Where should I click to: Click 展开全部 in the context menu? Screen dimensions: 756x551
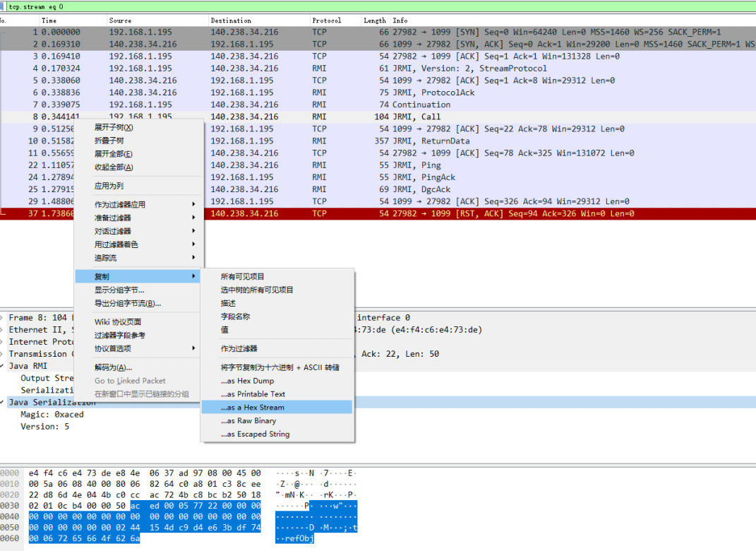114,154
